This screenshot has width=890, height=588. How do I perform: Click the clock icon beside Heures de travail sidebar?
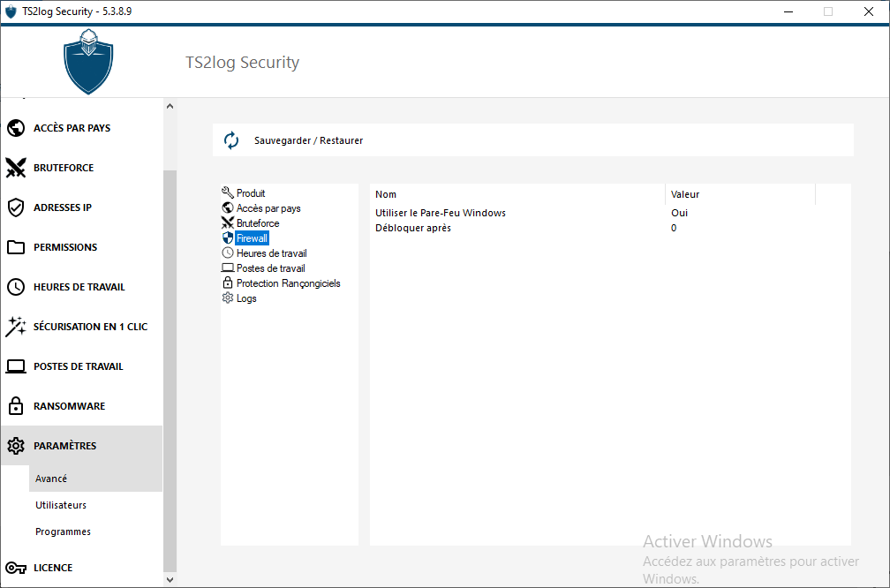(16, 287)
